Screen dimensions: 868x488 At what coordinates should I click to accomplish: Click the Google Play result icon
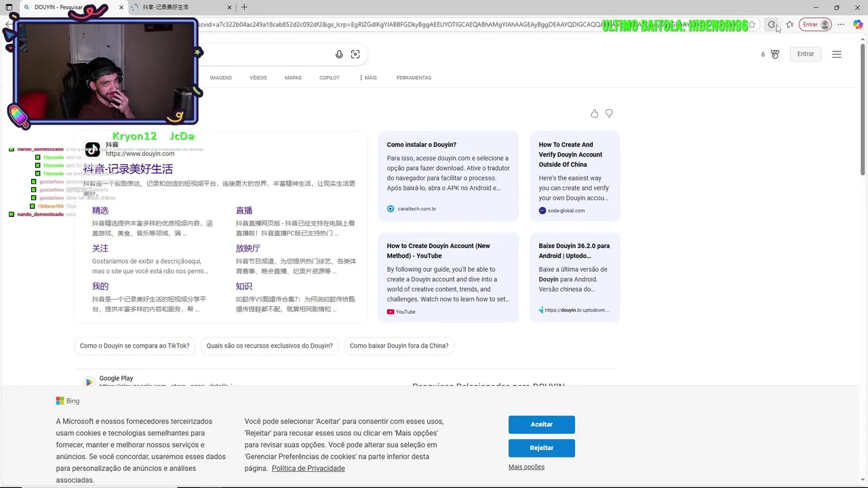(x=89, y=382)
